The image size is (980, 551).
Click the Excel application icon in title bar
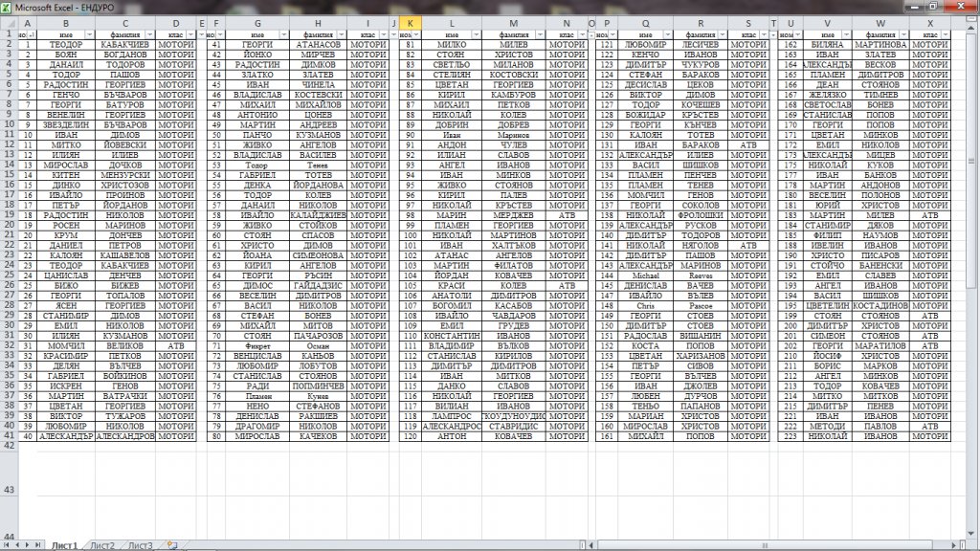7,7
